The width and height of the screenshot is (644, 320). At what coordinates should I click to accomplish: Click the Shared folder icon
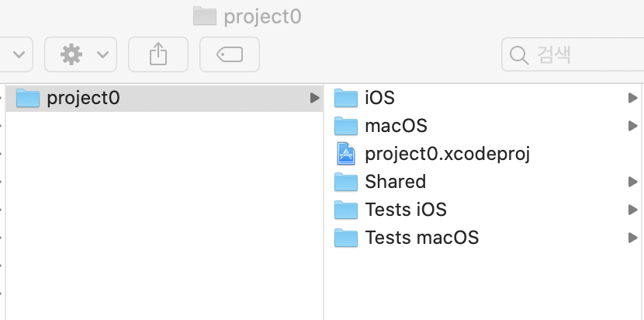[x=345, y=182]
